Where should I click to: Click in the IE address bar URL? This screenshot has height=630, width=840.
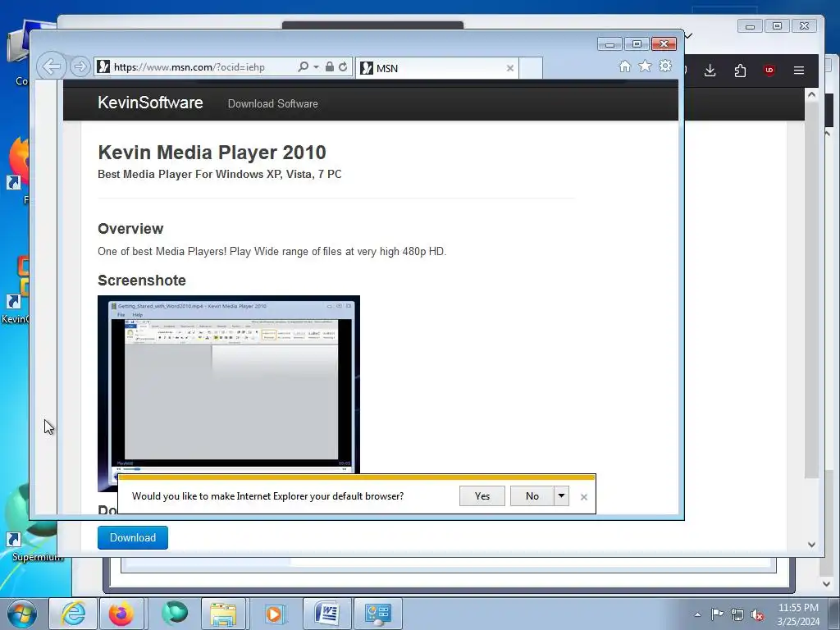(189, 67)
